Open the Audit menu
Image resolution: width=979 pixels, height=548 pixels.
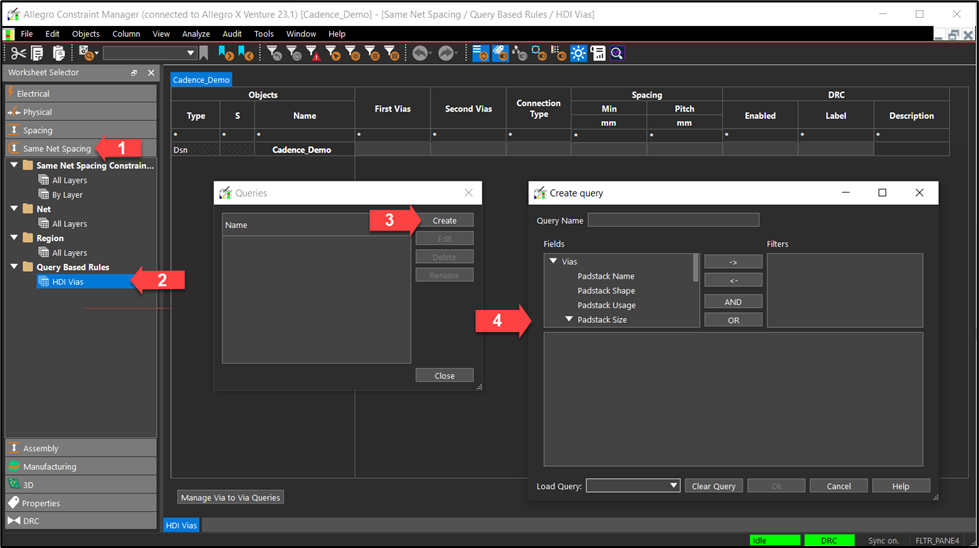[232, 34]
